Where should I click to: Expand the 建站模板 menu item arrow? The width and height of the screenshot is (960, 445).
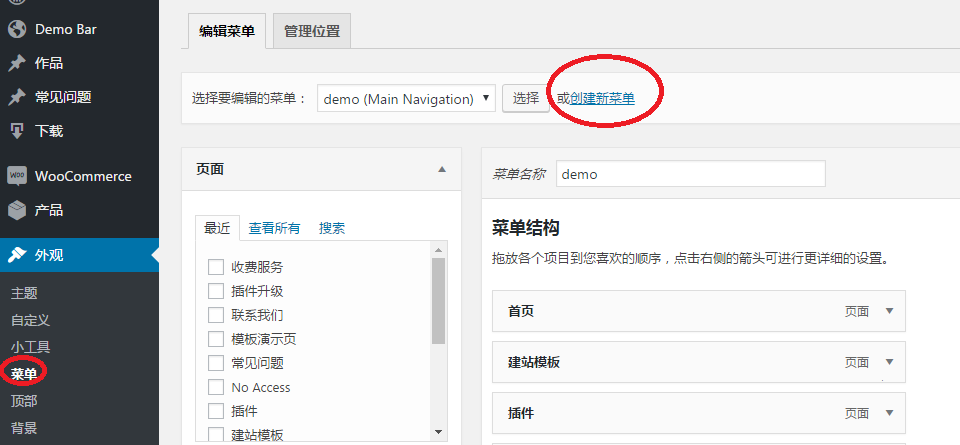click(x=889, y=362)
